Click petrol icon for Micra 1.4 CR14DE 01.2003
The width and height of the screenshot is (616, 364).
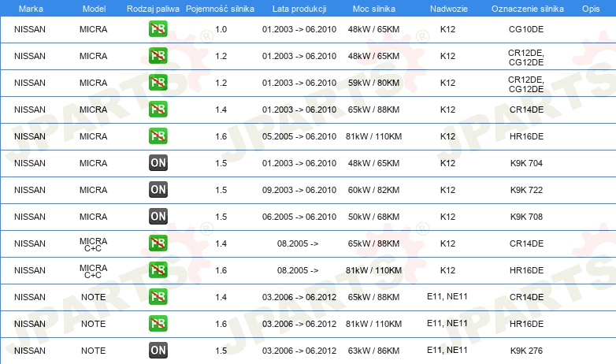[158, 110]
